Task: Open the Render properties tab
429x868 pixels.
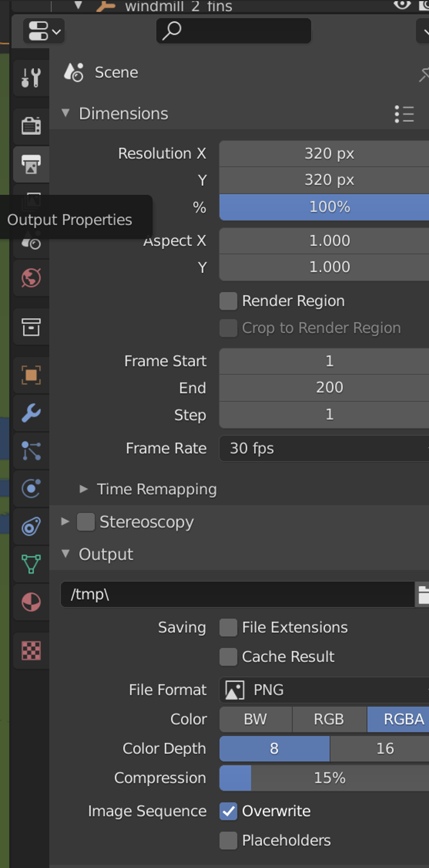Action: [x=31, y=125]
